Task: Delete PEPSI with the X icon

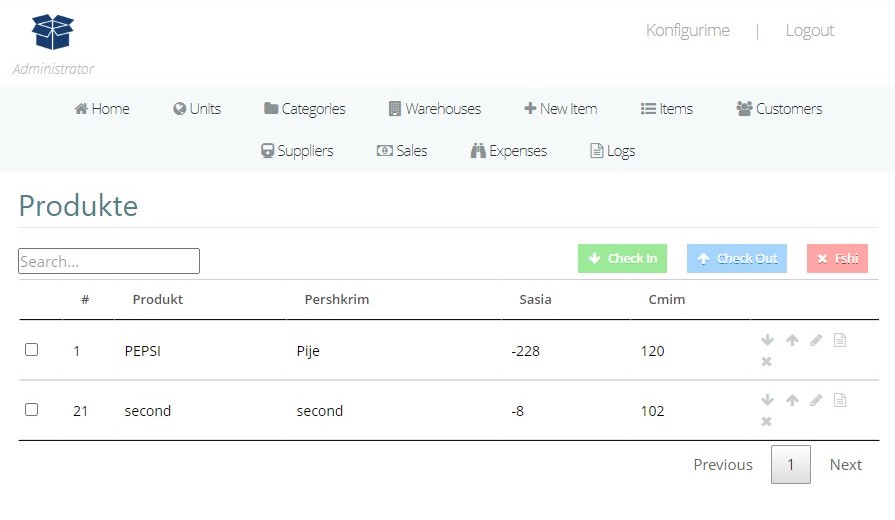Action: coord(767,361)
